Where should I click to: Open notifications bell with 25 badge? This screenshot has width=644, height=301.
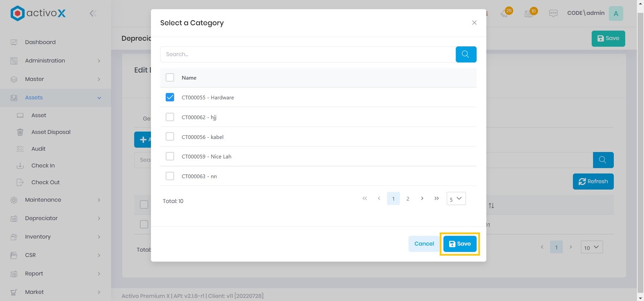pos(505,13)
